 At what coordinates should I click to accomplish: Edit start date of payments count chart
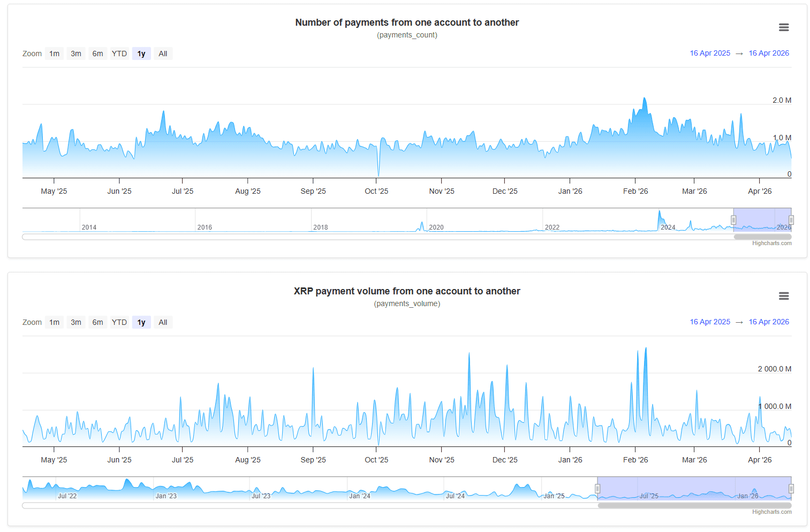710,53
